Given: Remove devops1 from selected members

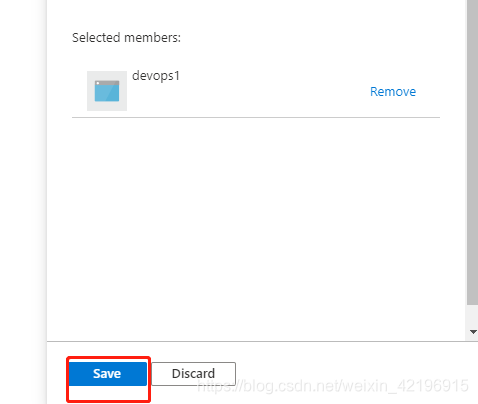Looking at the screenshot, I should [393, 92].
